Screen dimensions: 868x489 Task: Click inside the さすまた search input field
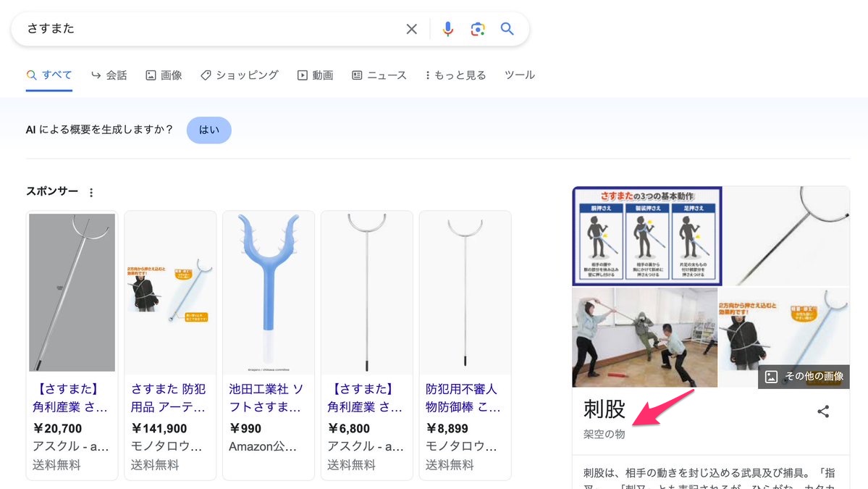click(211, 29)
